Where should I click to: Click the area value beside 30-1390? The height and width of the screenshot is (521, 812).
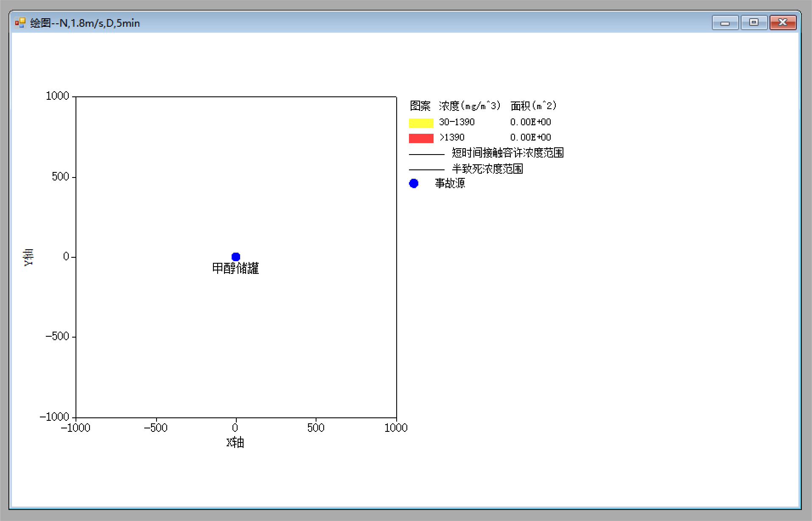531,122
